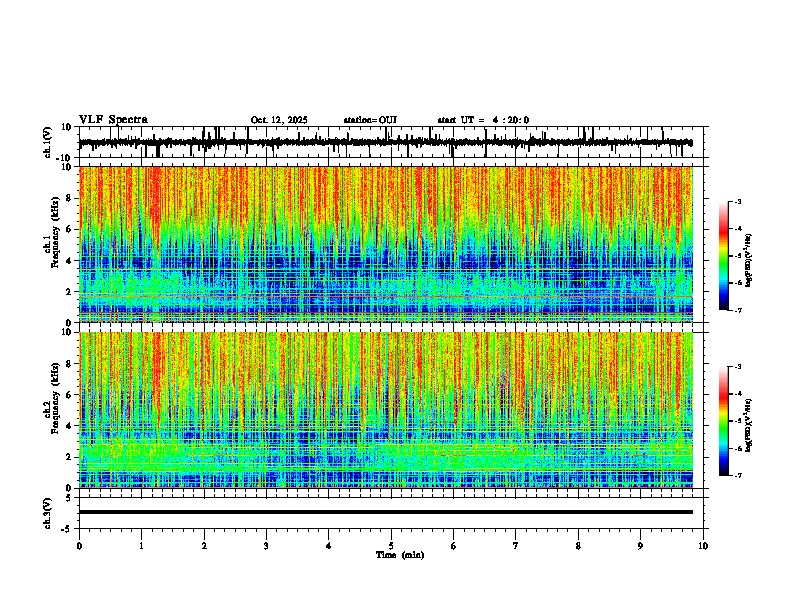Click the "6" kHz tick on the ch.2 frequency axis
This screenshot has width=792, height=612.
click(x=69, y=395)
